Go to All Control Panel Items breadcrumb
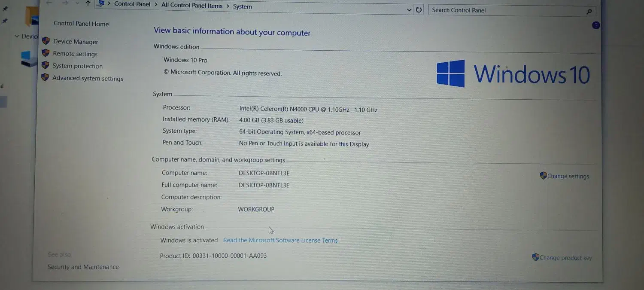644x290 pixels. (x=192, y=6)
